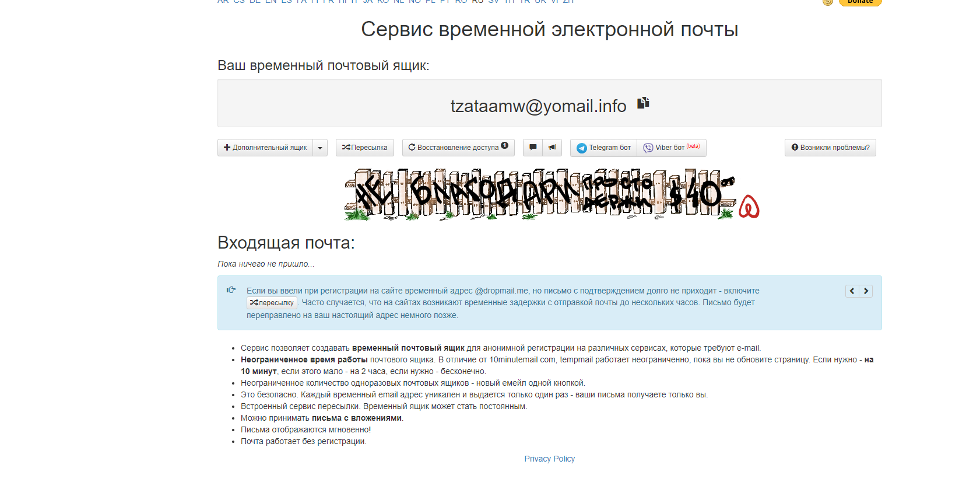The image size is (980, 503).
Task: Show the previous tip with left chevron
Action: coord(852,291)
